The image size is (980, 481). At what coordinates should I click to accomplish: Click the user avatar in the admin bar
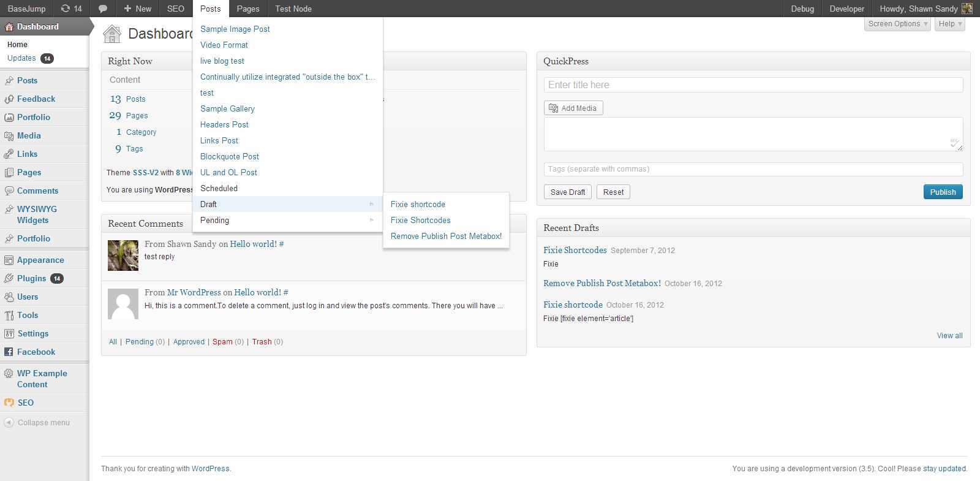coord(967,9)
